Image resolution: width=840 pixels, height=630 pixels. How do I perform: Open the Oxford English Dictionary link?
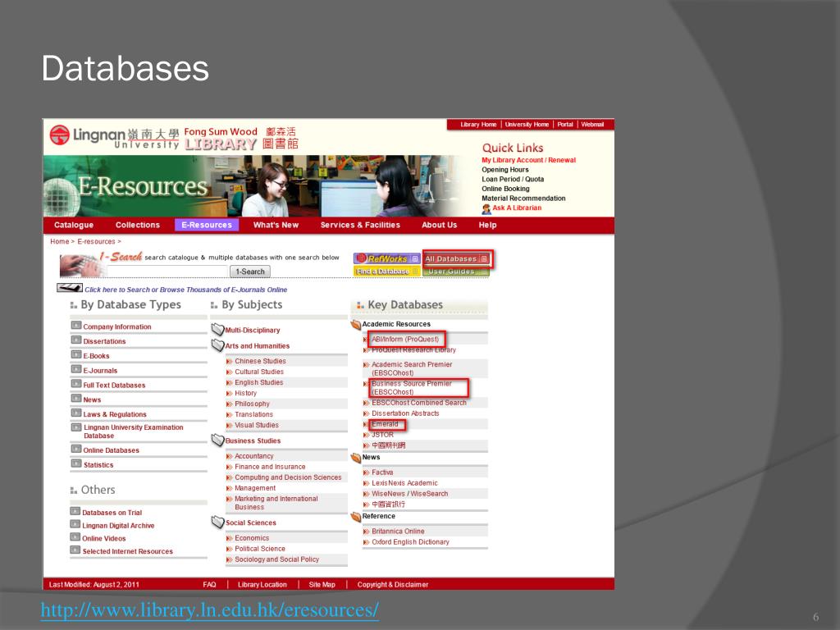pos(410,542)
